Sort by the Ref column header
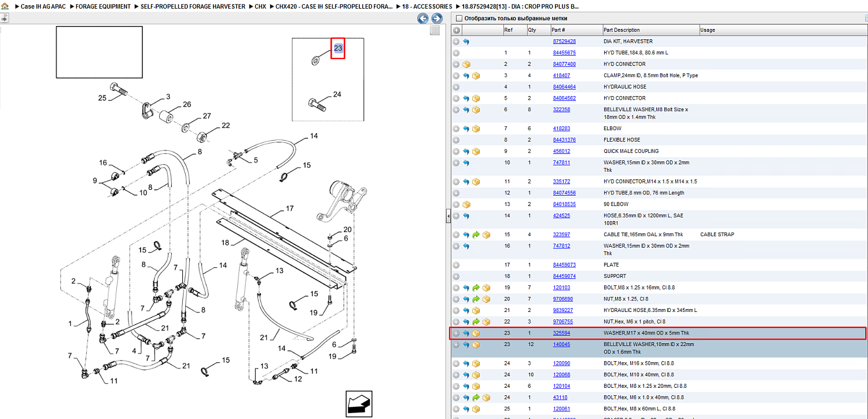868x419 pixels. pyautogui.click(x=508, y=30)
